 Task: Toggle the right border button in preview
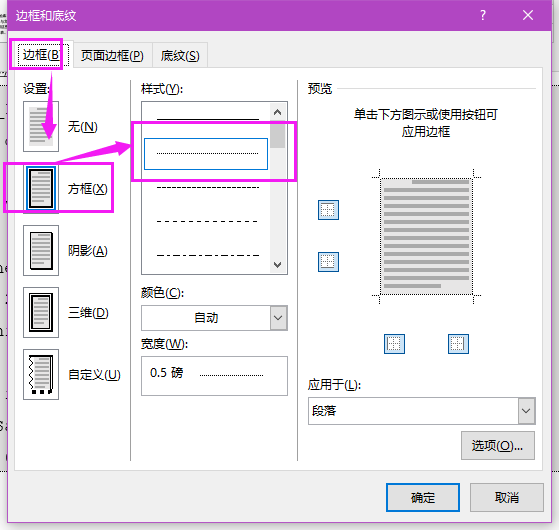(458, 344)
